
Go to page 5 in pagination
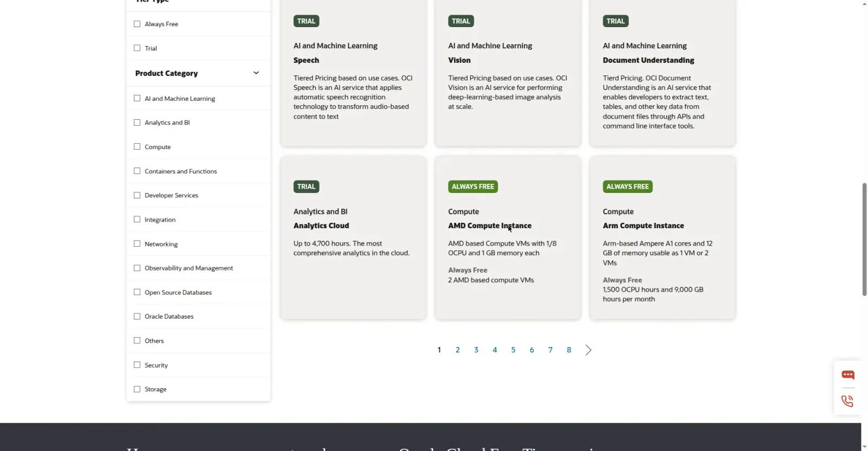(x=513, y=350)
